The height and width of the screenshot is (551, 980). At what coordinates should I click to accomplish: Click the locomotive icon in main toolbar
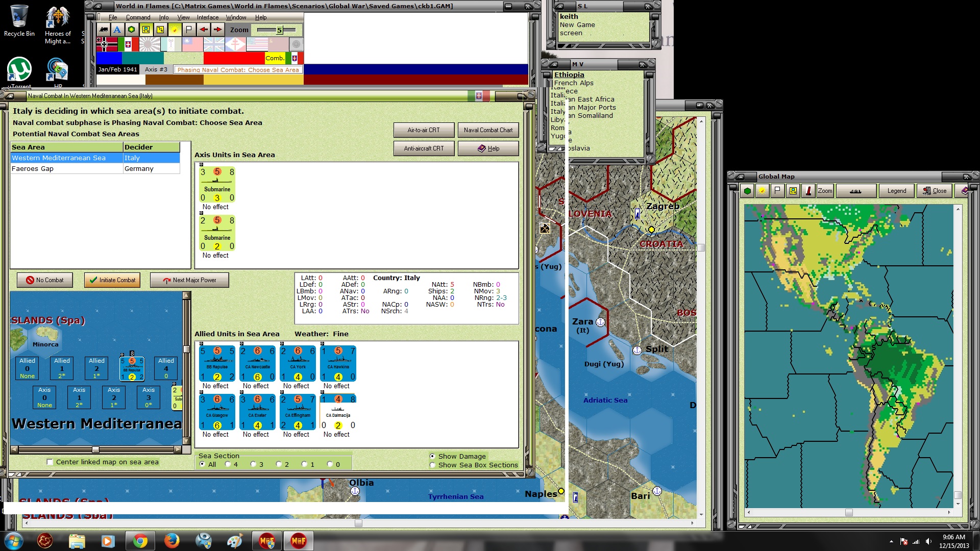pos(104,30)
